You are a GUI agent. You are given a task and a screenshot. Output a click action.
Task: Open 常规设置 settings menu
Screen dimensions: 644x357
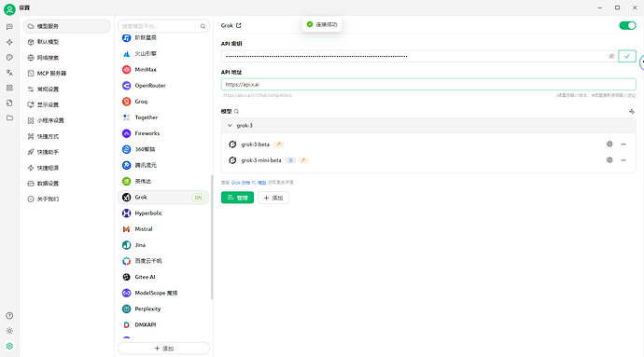[67, 89]
